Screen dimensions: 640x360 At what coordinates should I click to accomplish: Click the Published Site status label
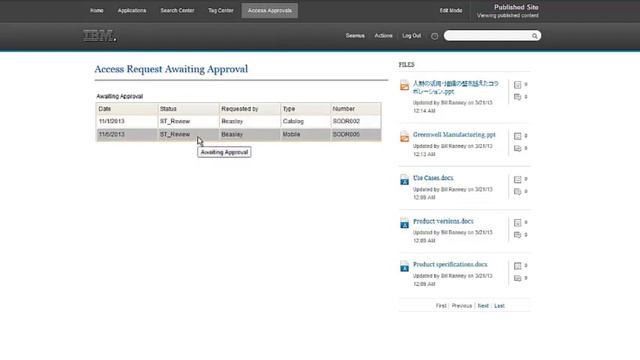coord(516,7)
